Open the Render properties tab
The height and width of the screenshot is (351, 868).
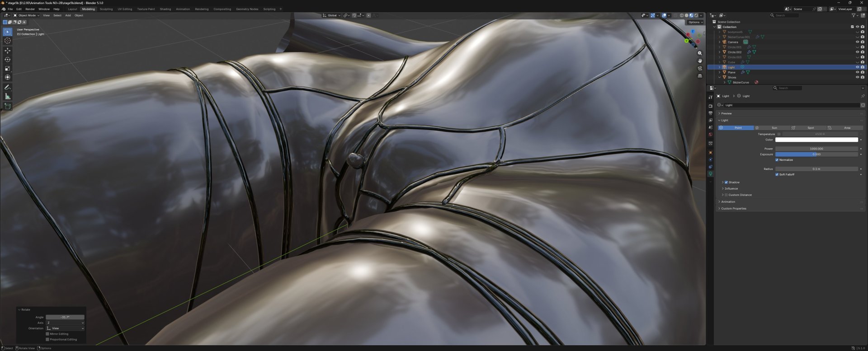point(710,106)
